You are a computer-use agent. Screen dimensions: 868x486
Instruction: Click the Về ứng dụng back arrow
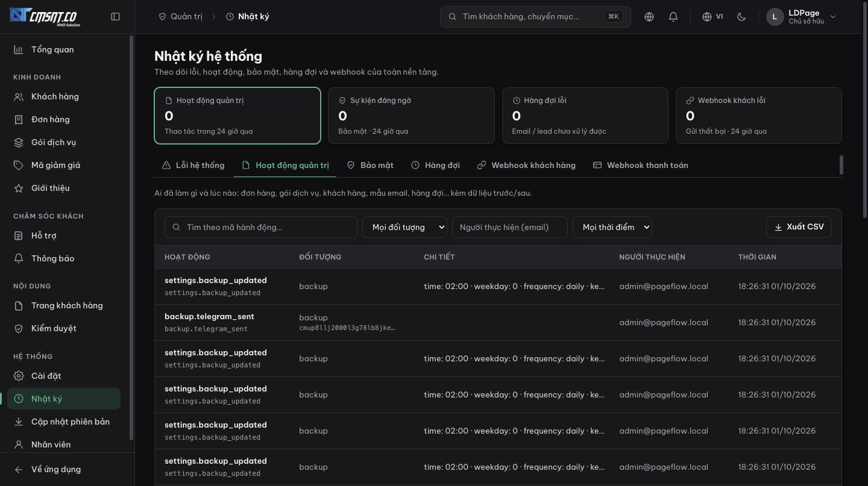click(19, 469)
